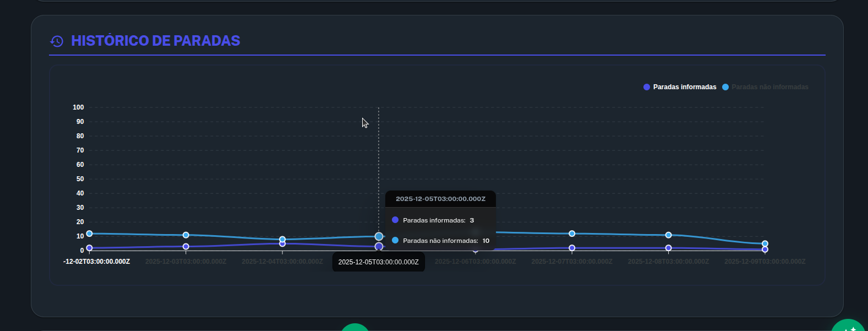The height and width of the screenshot is (331, 868).
Task: Click the light blue Paradas não informadas legend dot
Action: point(725,87)
